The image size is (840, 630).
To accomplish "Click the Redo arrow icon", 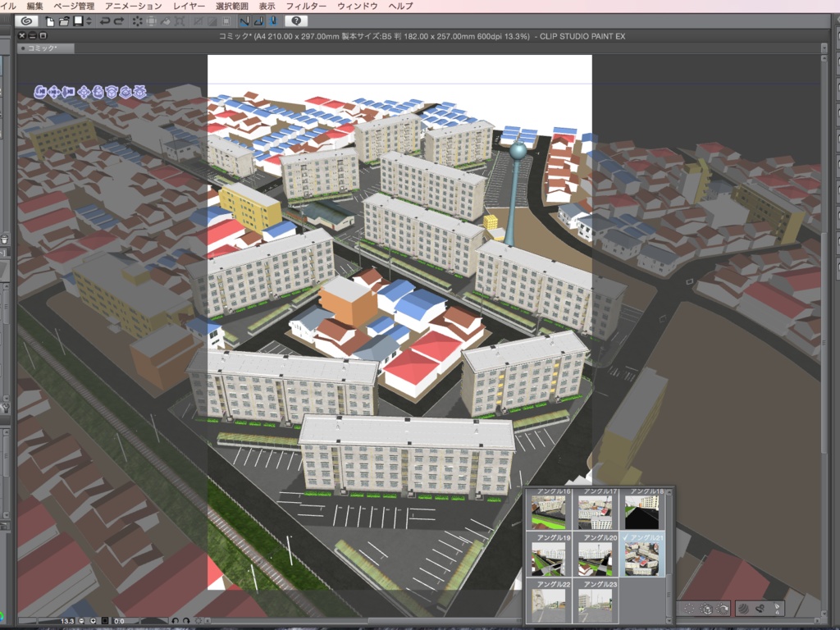I will pos(118,23).
